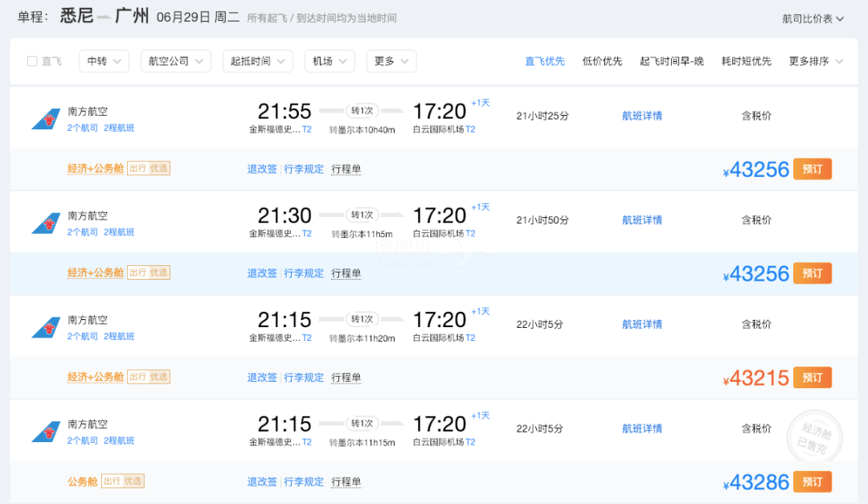Viewport: 868px width, 504px height.
Task: Click the China Southern logo on the 21:30 flight
Action: pos(46,223)
